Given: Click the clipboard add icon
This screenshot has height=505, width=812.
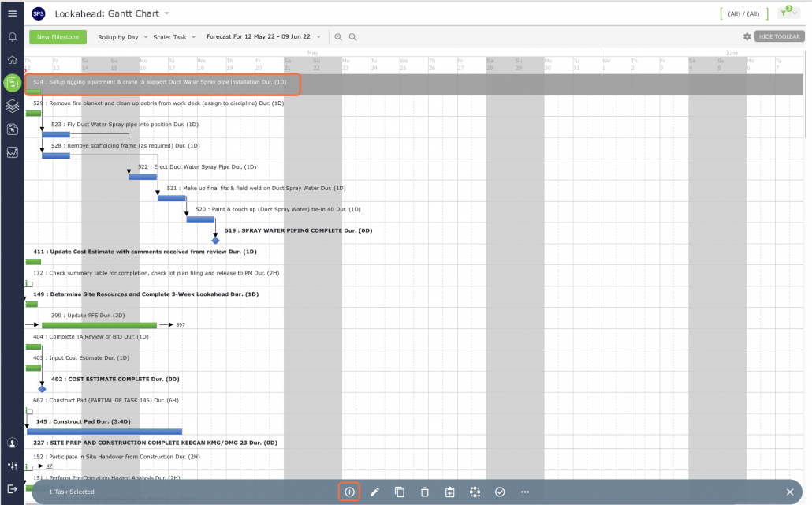Looking at the screenshot, I should [x=449, y=492].
